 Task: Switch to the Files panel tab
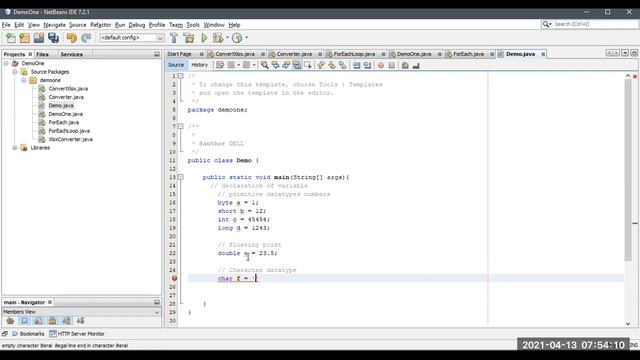pyautogui.click(x=42, y=54)
